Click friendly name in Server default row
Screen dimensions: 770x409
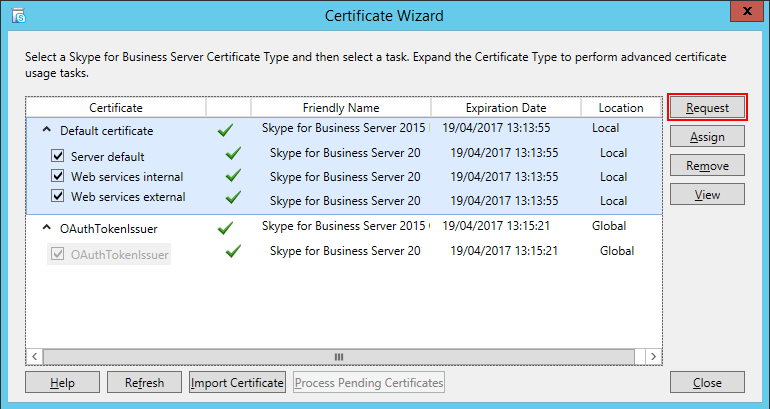pos(345,153)
